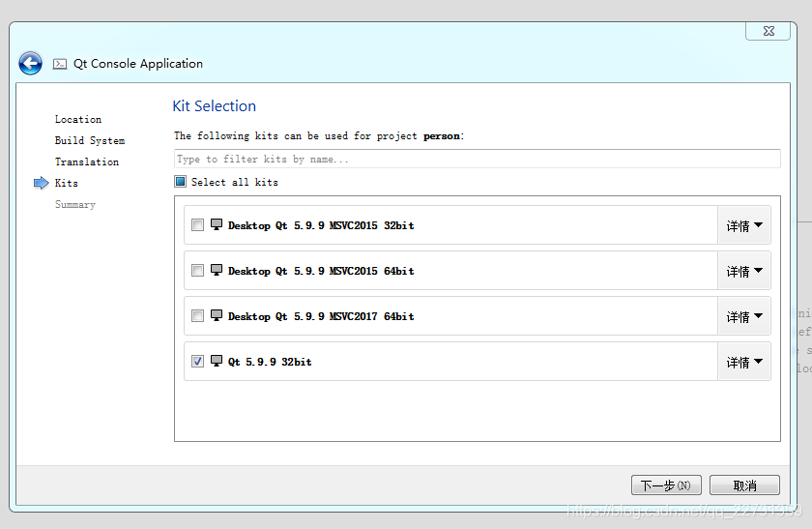Click monitor icon of MSVC2015 32bit kit
Screen dimensions: 812x529
click(x=217, y=224)
